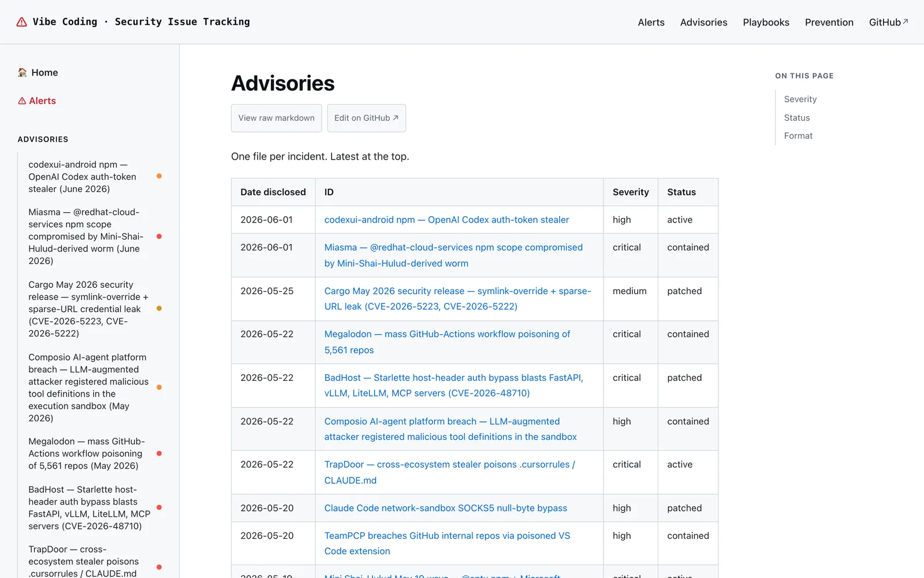Click 'One file per incident' description text
The image size is (924, 578).
[x=320, y=157]
